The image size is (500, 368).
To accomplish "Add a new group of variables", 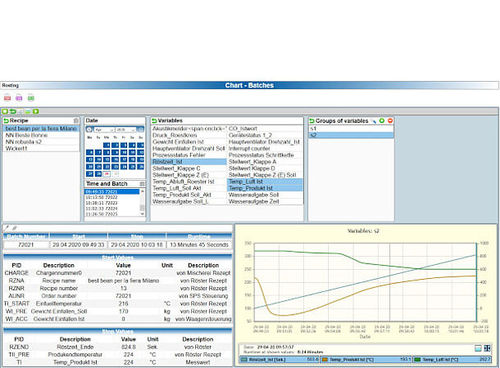I will tap(382, 121).
